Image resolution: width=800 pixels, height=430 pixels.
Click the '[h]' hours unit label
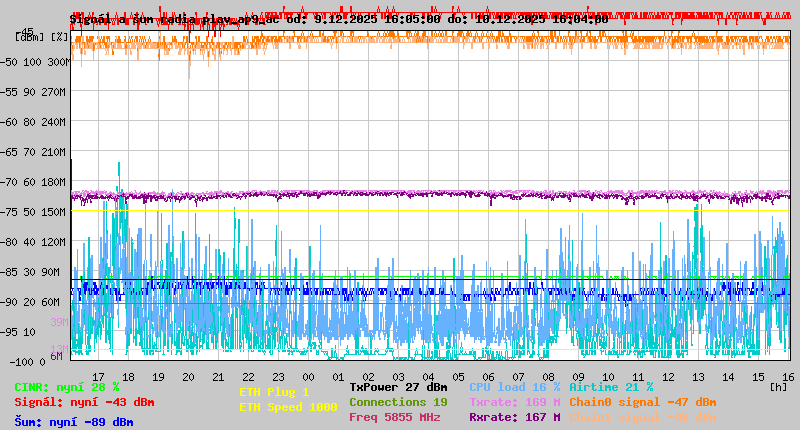[x=778, y=387]
